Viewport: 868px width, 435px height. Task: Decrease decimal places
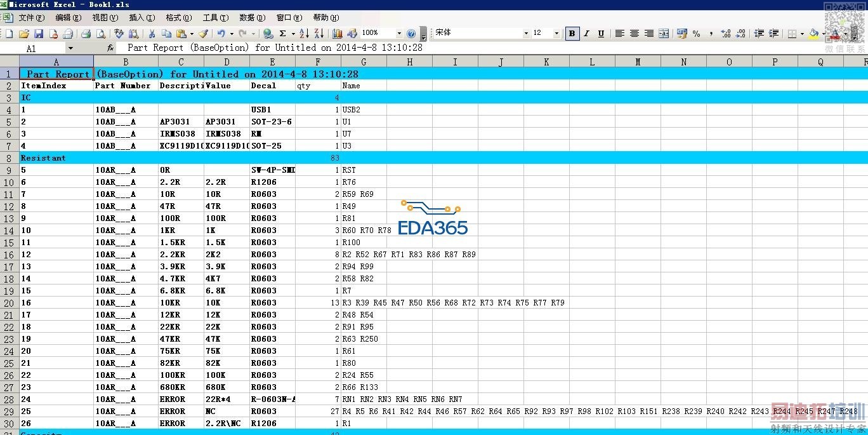740,33
